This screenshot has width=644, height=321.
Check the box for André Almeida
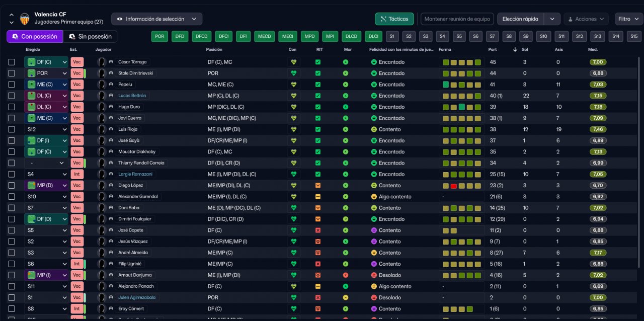click(x=12, y=253)
